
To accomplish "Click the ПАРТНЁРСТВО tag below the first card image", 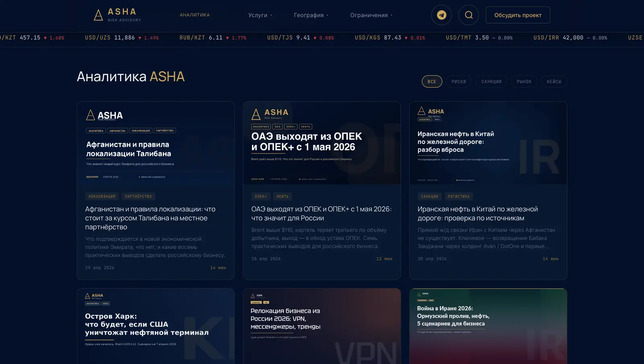I will (x=138, y=196).
